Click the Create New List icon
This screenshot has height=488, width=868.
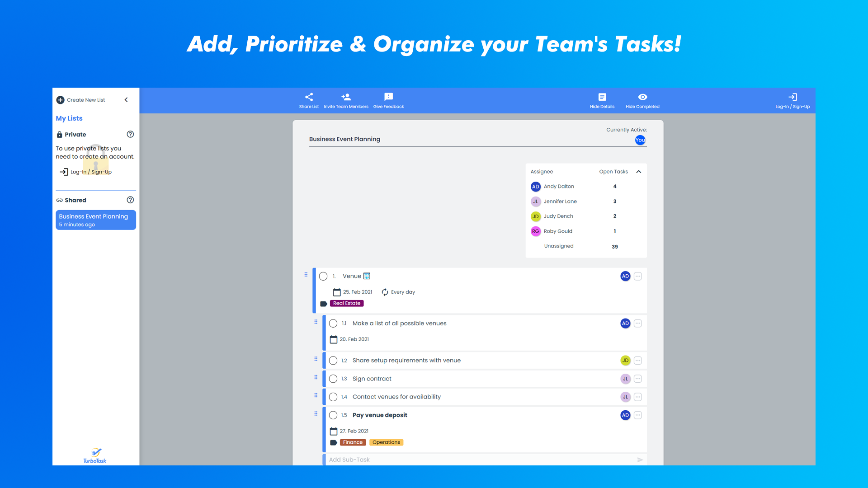[x=60, y=99]
